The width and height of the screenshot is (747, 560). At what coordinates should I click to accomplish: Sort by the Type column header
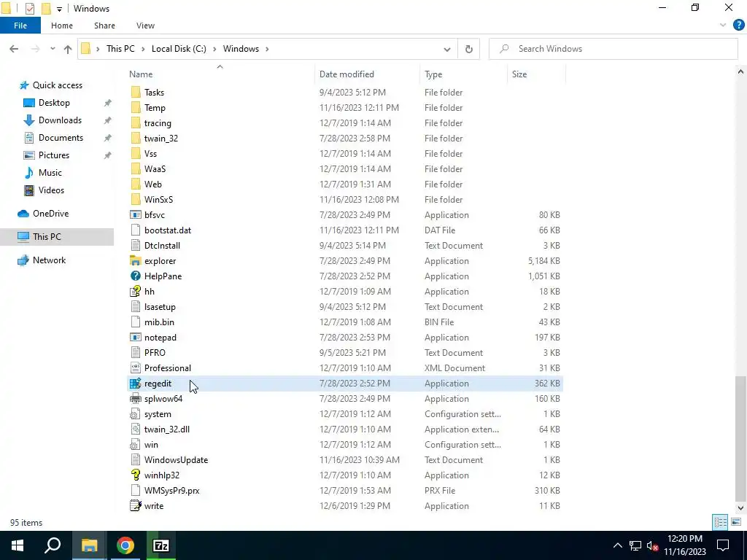(433, 74)
